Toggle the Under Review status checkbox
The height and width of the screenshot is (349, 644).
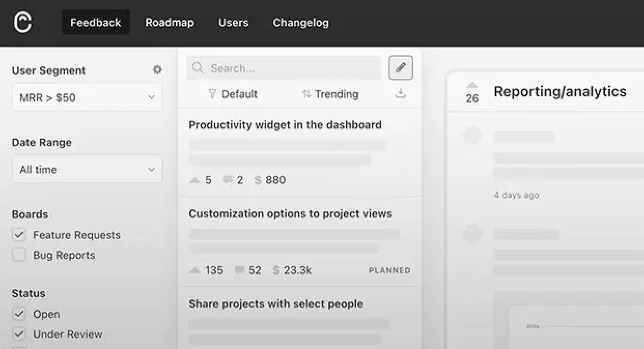click(19, 335)
